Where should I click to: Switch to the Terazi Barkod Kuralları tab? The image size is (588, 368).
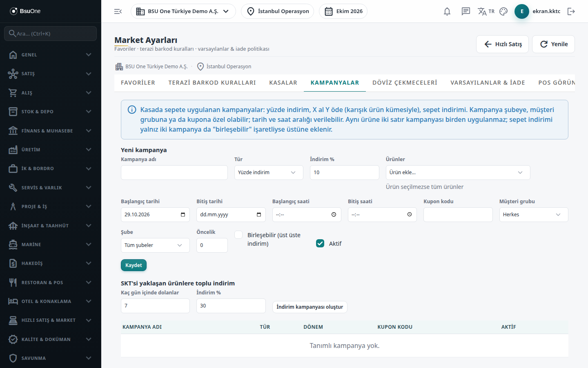pyautogui.click(x=212, y=83)
